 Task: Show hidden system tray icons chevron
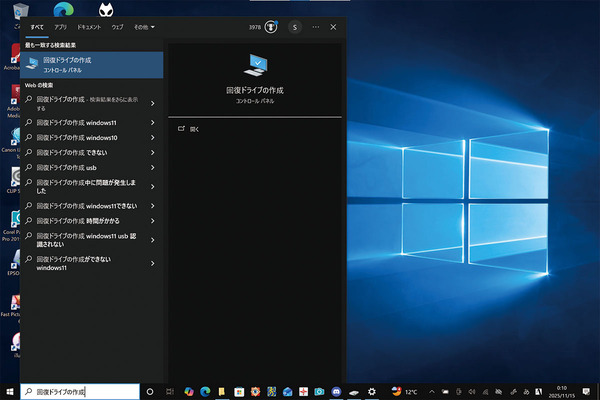click(432, 392)
